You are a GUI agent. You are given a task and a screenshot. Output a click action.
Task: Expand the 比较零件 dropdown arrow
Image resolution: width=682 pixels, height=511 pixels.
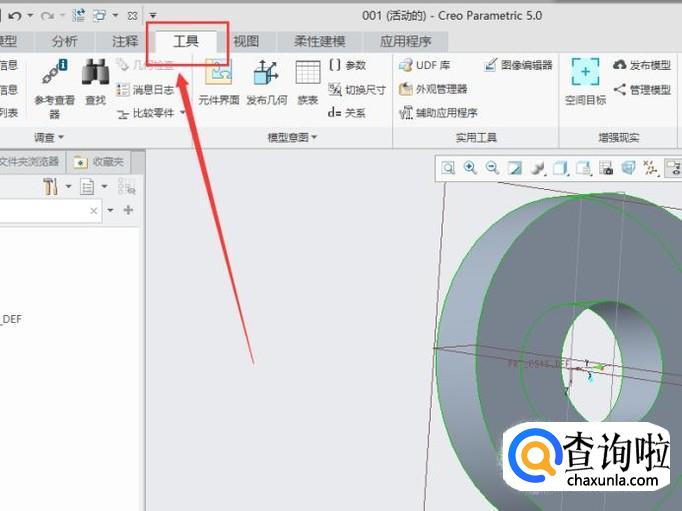click(182, 113)
